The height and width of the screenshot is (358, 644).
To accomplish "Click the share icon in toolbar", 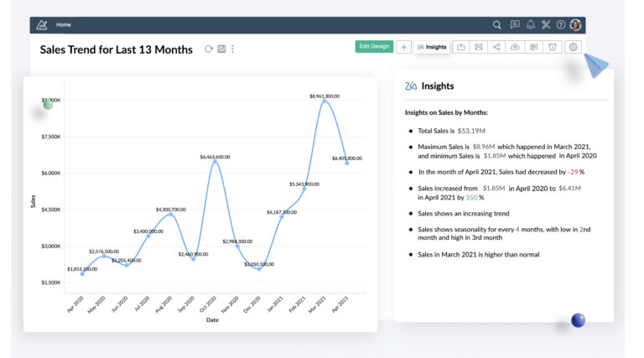I will [496, 47].
